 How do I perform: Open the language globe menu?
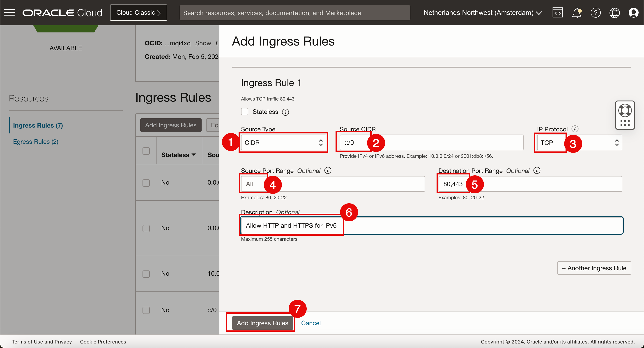click(x=614, y=12)
